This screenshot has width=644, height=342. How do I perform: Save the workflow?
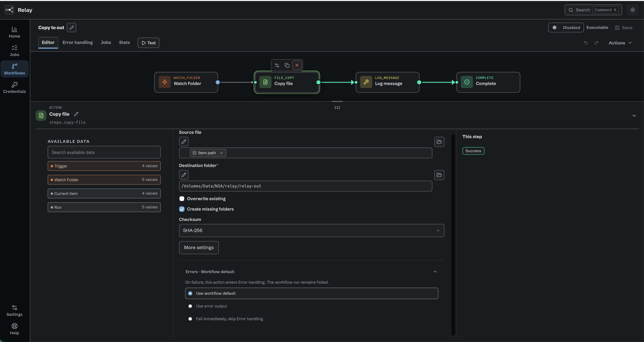click(x=624, y=27)
